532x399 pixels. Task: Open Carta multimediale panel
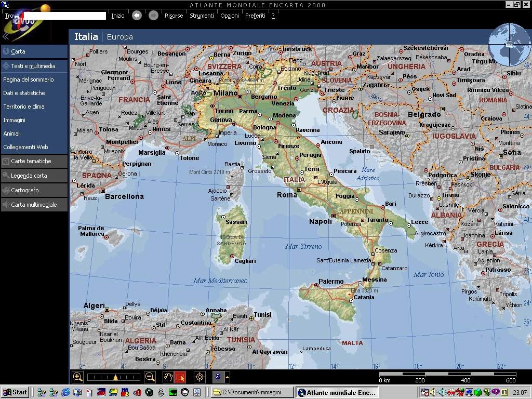(34, 205)
